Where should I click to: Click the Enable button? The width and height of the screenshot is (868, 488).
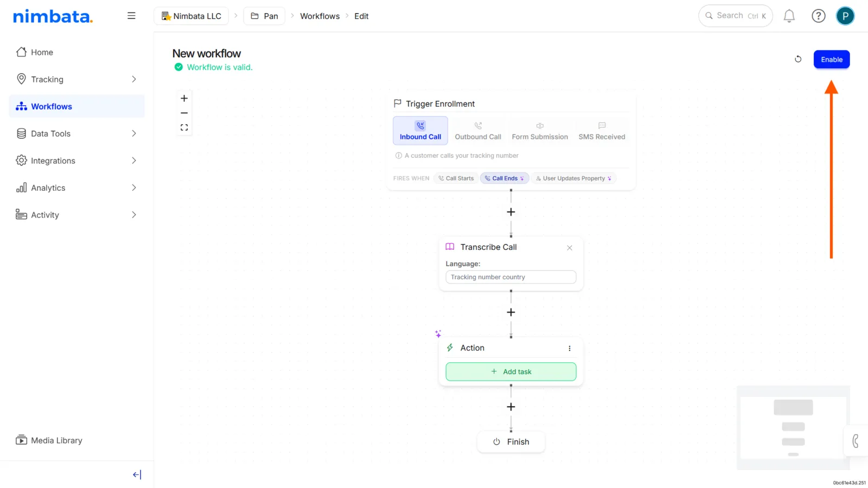(x=831, y=59)
